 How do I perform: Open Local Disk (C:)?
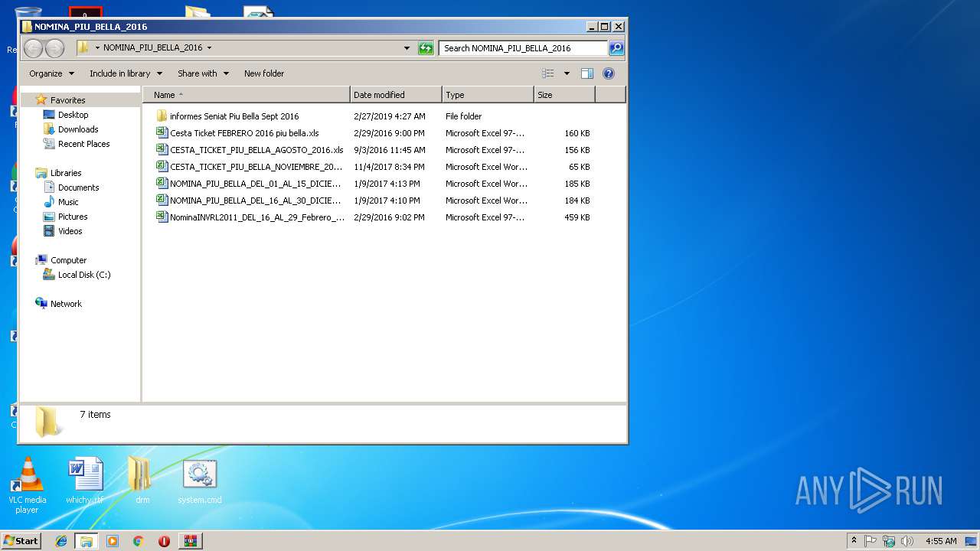tap(84, 275)
